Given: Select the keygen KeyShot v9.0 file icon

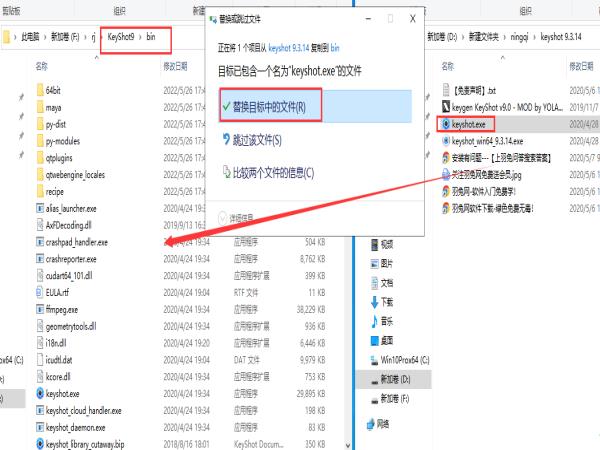Looking at the screenshot, I should (x=445, y=107).
